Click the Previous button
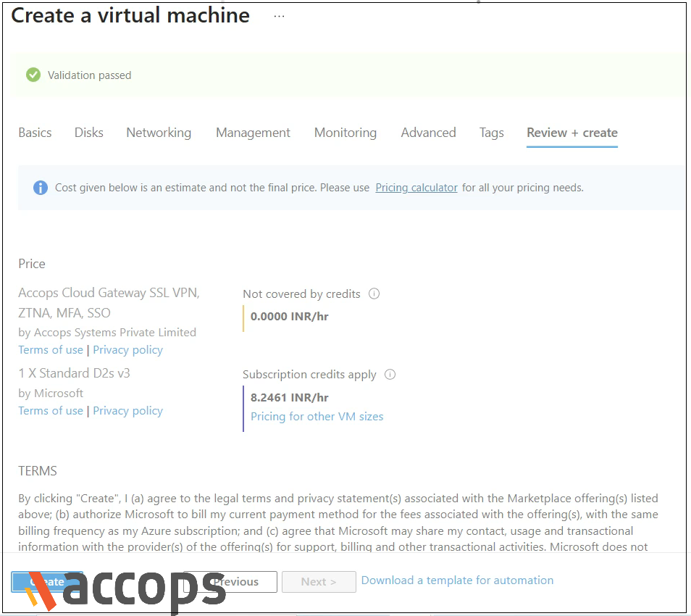Image resolution: width=691 pixels, height=616 pixels. 230,582
